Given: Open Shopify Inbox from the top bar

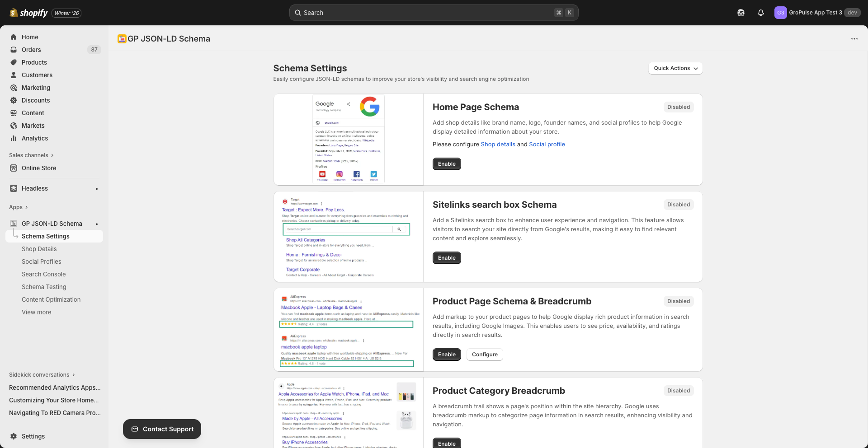Looking at the screenshot, I should [x=741, y=13].
